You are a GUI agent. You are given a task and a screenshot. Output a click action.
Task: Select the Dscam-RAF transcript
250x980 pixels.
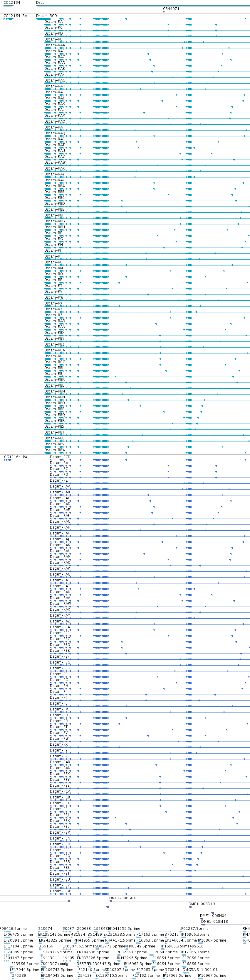click(x=55, y=75)
